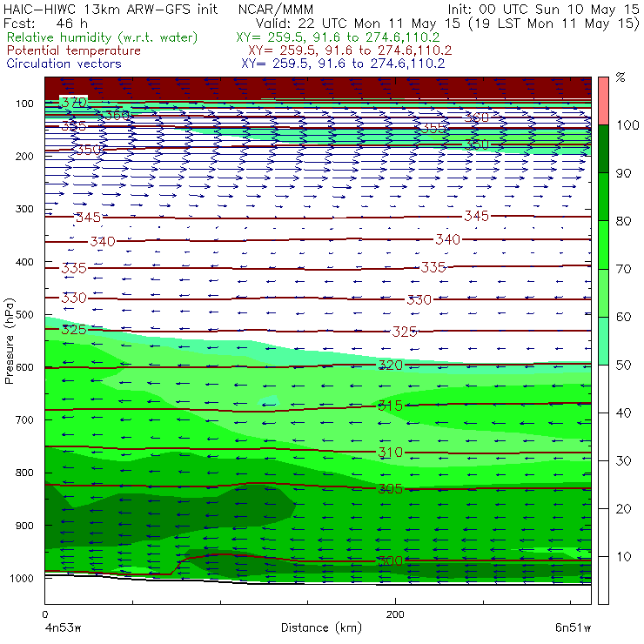This screenshot has height=644, width=644.
Task: Click the red "Potential temperature" legend label
Action: (74, 50)
